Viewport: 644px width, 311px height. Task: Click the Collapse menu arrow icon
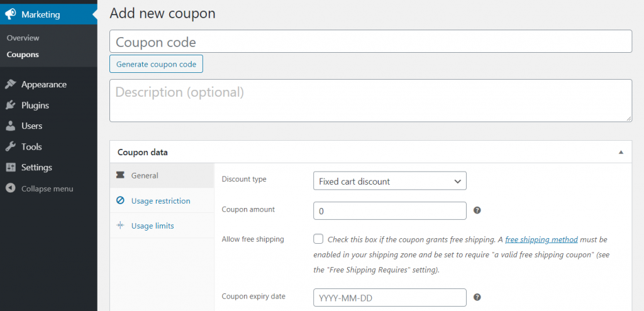(x=10, y=188)
